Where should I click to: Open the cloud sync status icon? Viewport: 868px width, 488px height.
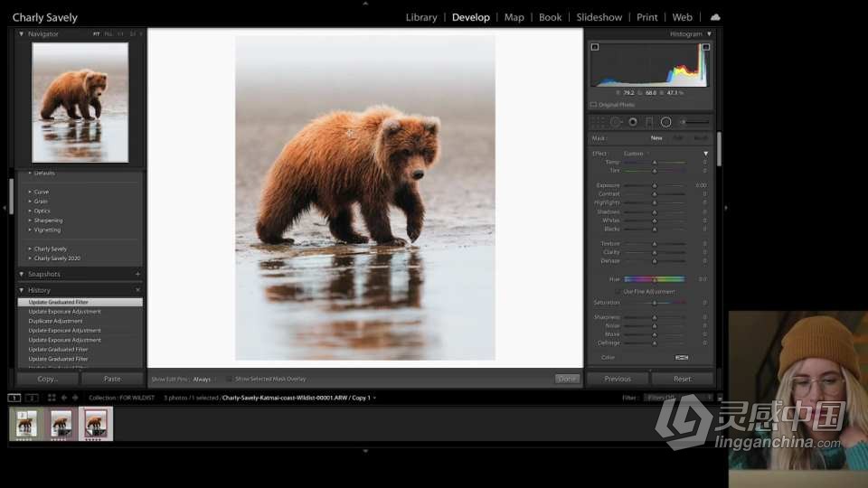(715, 17)
